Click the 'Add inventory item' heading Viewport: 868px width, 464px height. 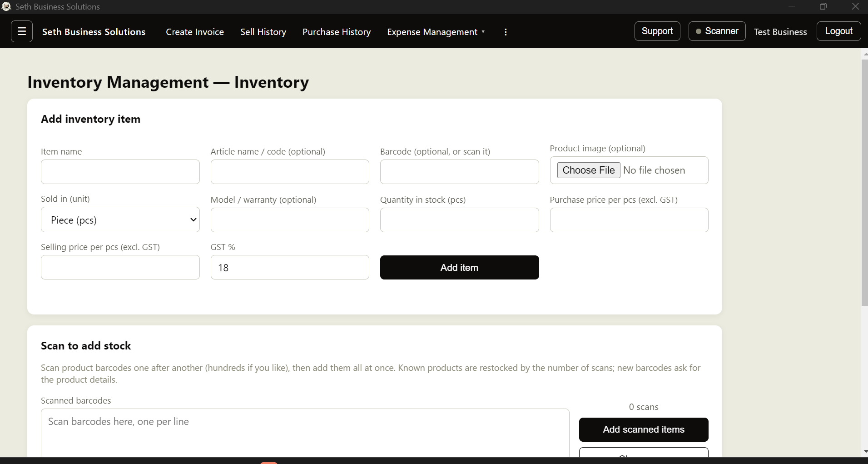point(91,119)
